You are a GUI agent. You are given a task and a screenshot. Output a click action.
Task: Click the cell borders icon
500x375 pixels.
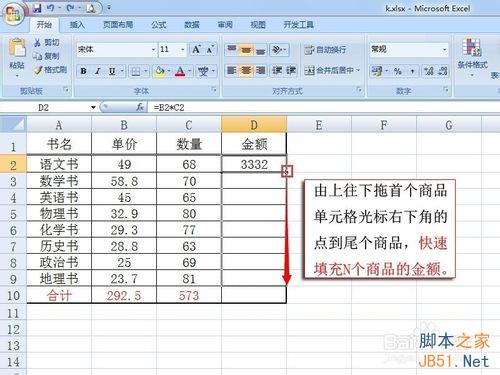tap(135, 71)
